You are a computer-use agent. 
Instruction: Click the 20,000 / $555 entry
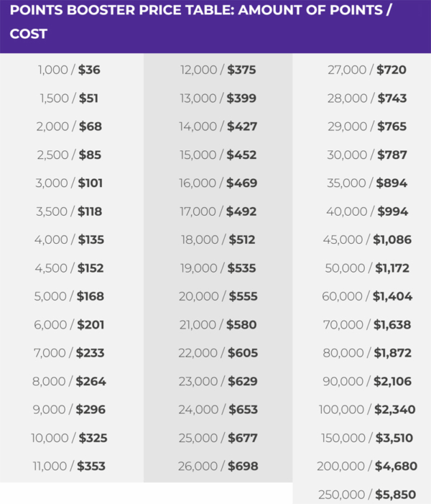point(218,296)
